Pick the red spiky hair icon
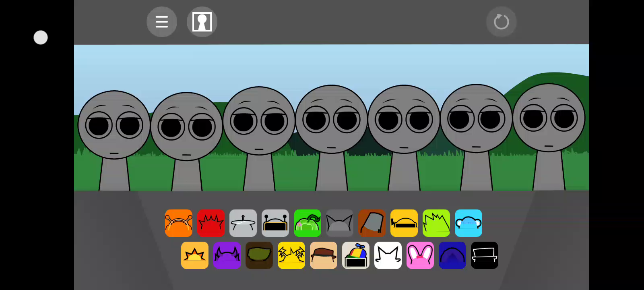Screen dimensions: 644x290 [x=211, y=223]
